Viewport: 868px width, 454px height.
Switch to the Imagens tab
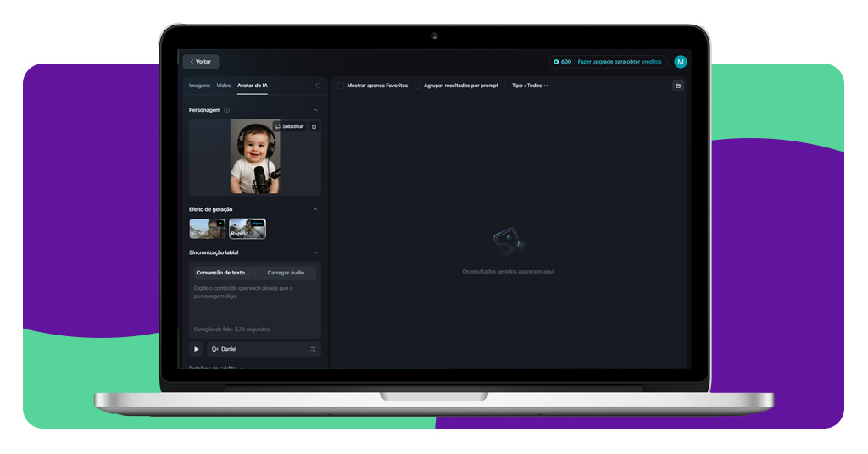coord(199,86)
